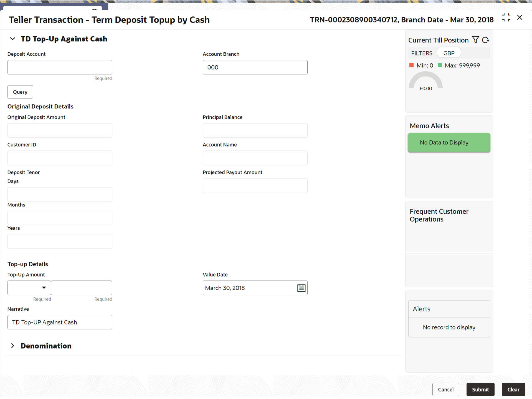532x399 pixels.
Task: Clear the form with the Clear button
Action: click(513, 389)
